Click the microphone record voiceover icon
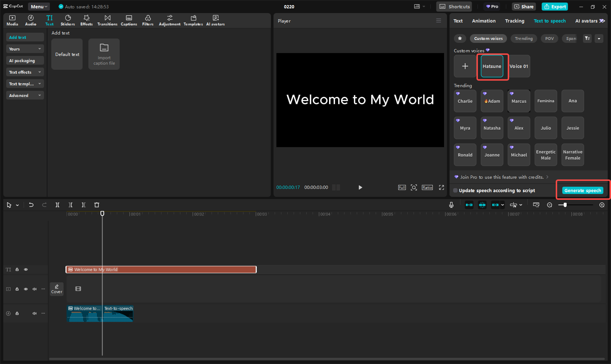 [x=451, y=205]
